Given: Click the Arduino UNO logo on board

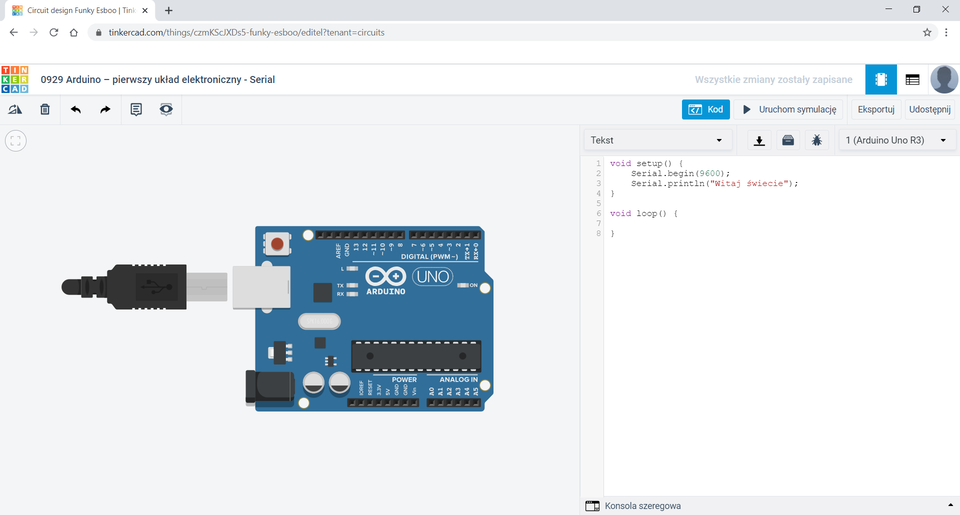Looking at the screenshot, I should click(x=409, y=279).
